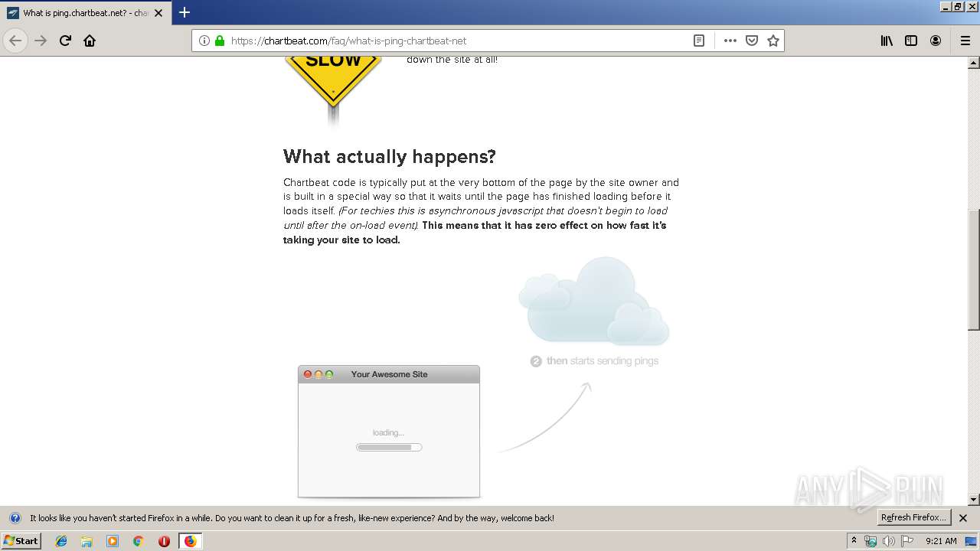Viewport: 980px width, 551px height.
Task: Dismiss the Firefox refresh notification bar
Action: point(963,518)
